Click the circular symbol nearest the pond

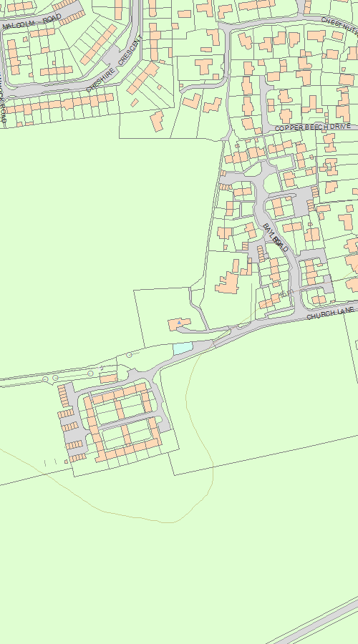pos(129,354)
